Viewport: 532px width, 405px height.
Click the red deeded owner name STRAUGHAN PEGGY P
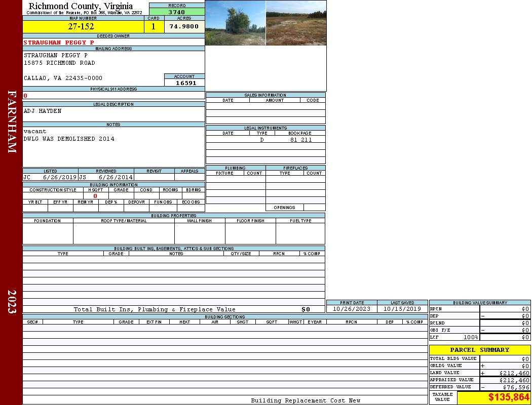coord(59,43)
